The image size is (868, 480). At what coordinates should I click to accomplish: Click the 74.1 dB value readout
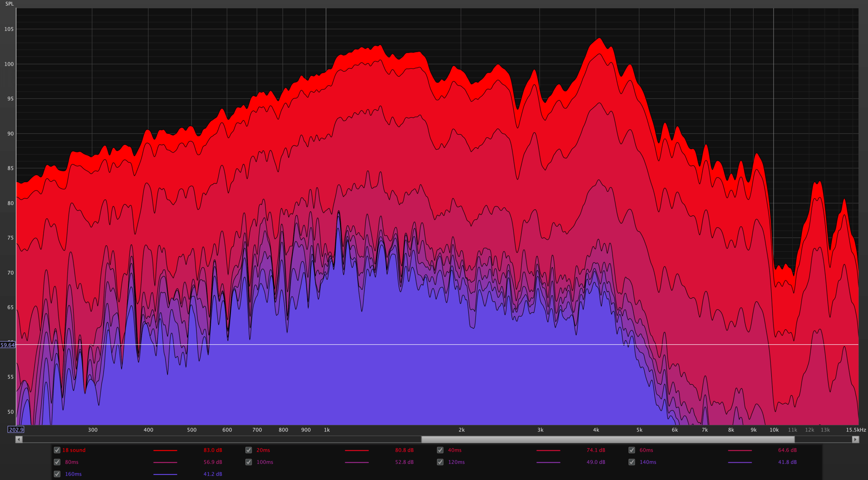pos(596,450)
